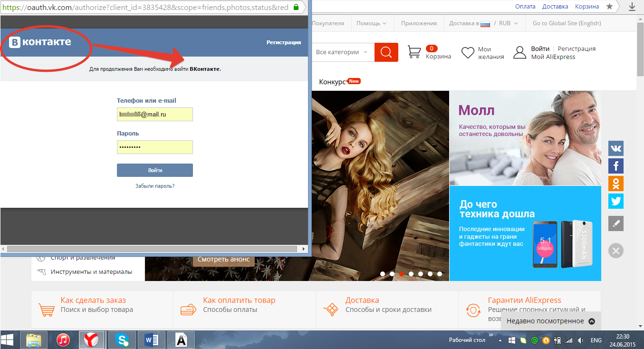Show hidden tray icons with the up arrow
The image size is (644, 349).
pos(500,340)
